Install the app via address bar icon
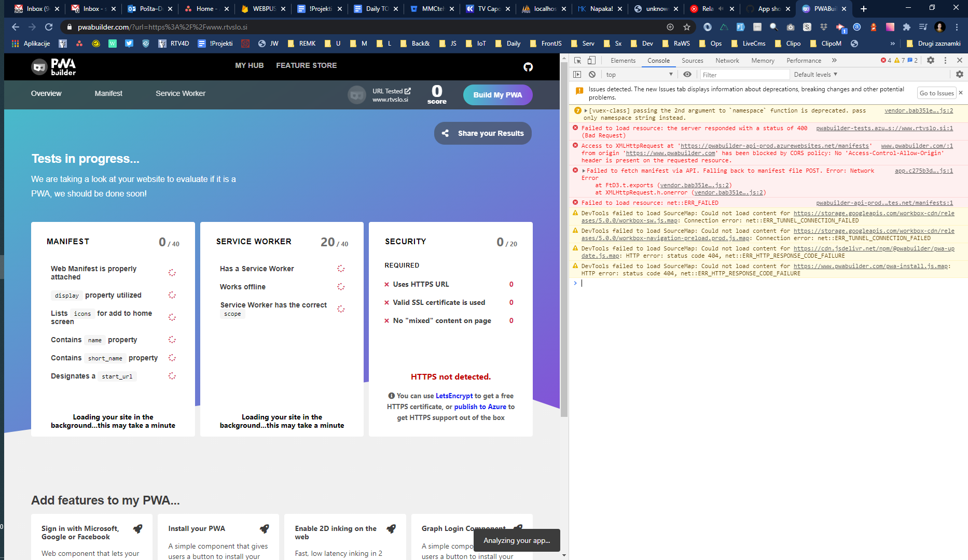Image resolution: width=968 pixels, height=560 pixels. (670, 27)
